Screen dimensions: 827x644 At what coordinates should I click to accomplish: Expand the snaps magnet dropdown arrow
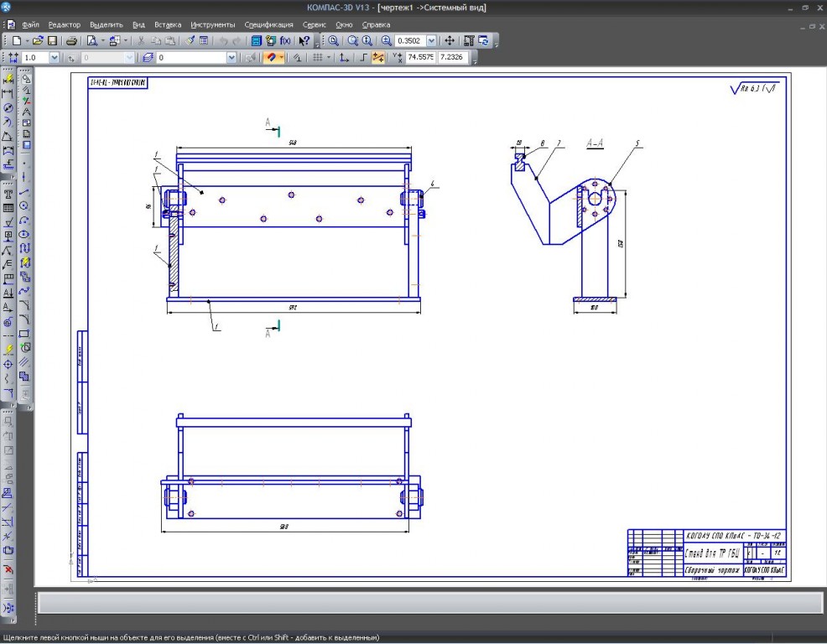(282, 58)
